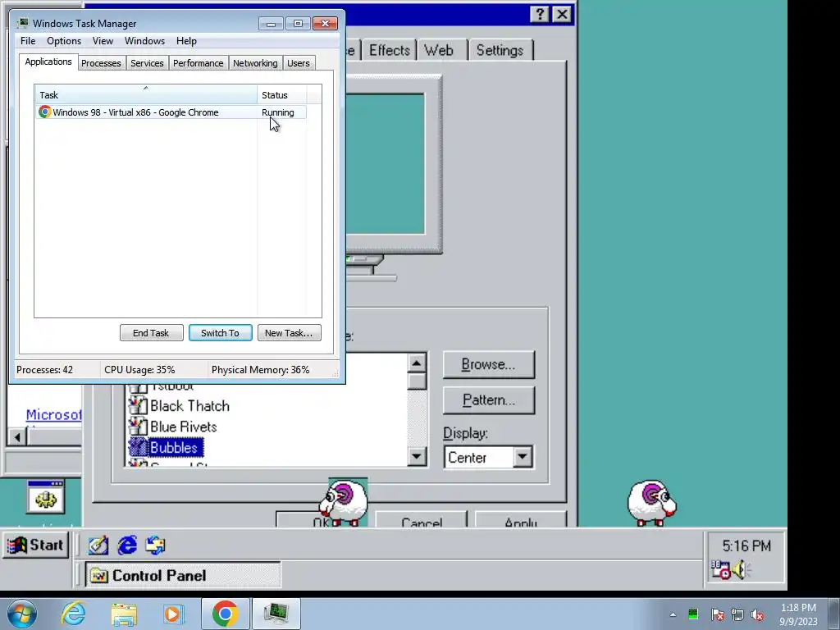This screenshot has width=840, height=630.
Task: Click Apply in Display Properties
Action: point(521,519)
